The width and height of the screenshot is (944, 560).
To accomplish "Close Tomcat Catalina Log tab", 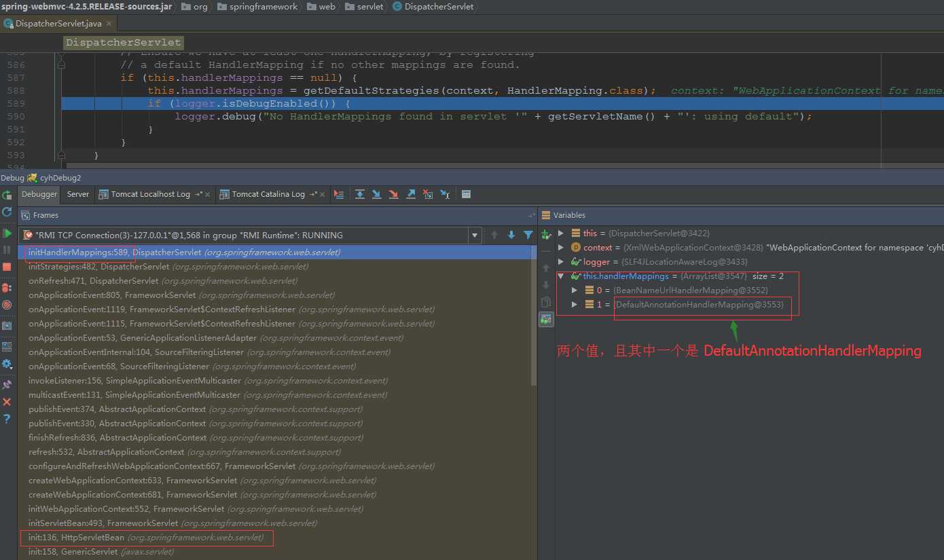I will [322, 195].
